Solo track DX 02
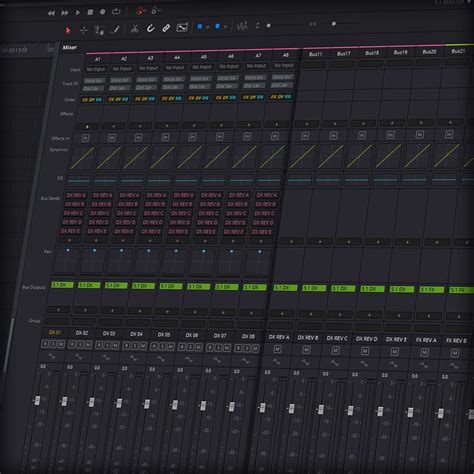The image size is (474, 474). (80, 345)
